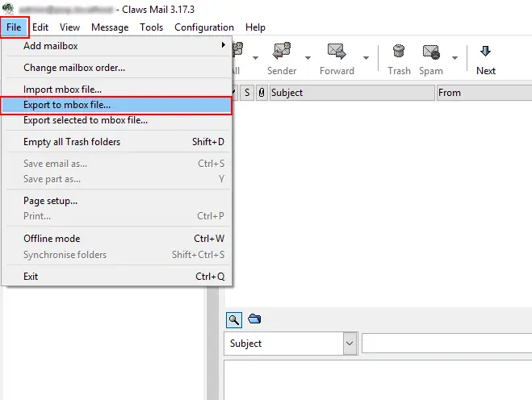This screenshot has width=532, height=400.
Task: Open the Configuration menu
Action: click(204, 27)
